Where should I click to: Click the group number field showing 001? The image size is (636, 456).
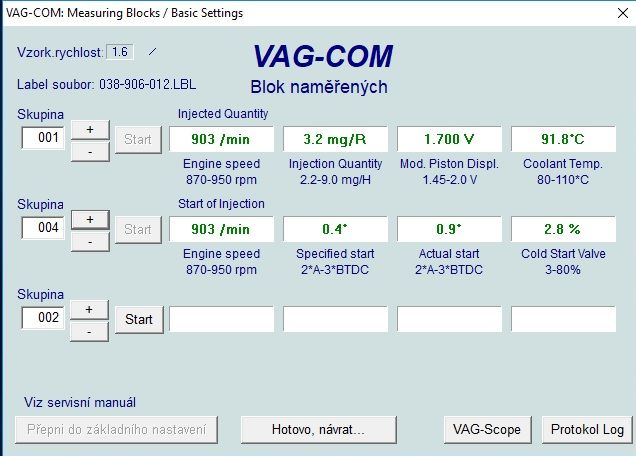click(44, 138)
